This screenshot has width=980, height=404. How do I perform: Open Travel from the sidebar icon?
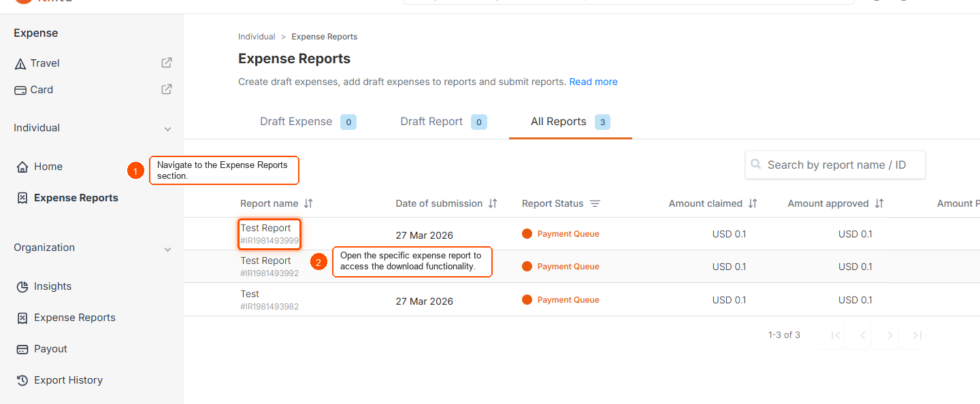coord(20,63)
